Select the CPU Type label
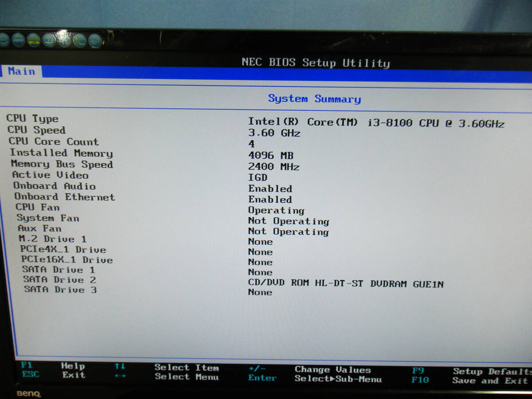The width and height of the screenshot is (532, 399). [32, 119]
